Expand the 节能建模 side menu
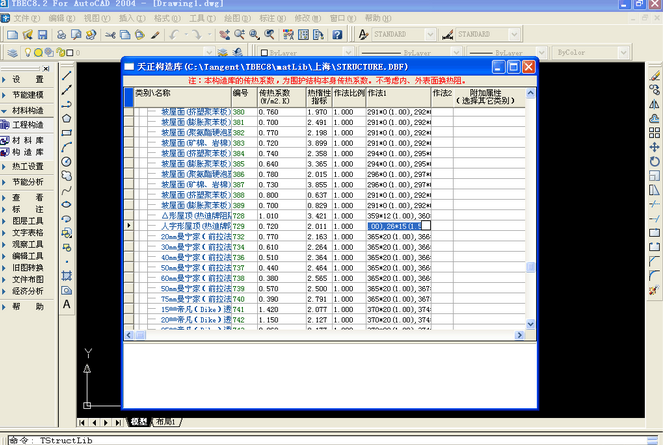 28,95
